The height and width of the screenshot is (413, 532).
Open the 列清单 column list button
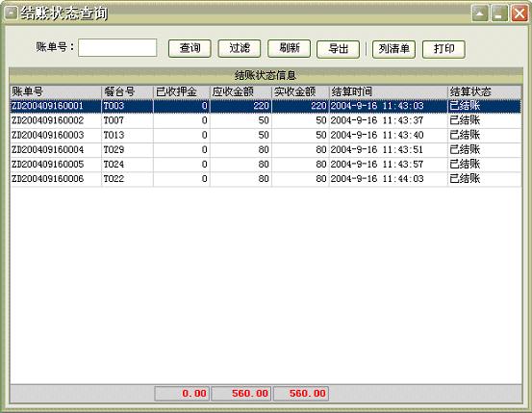[393, 49]
